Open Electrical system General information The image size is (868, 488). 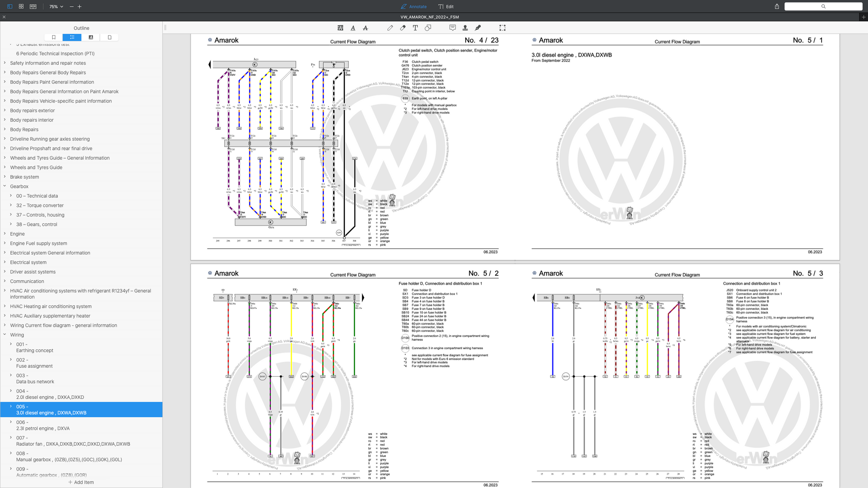click(50, 253)
